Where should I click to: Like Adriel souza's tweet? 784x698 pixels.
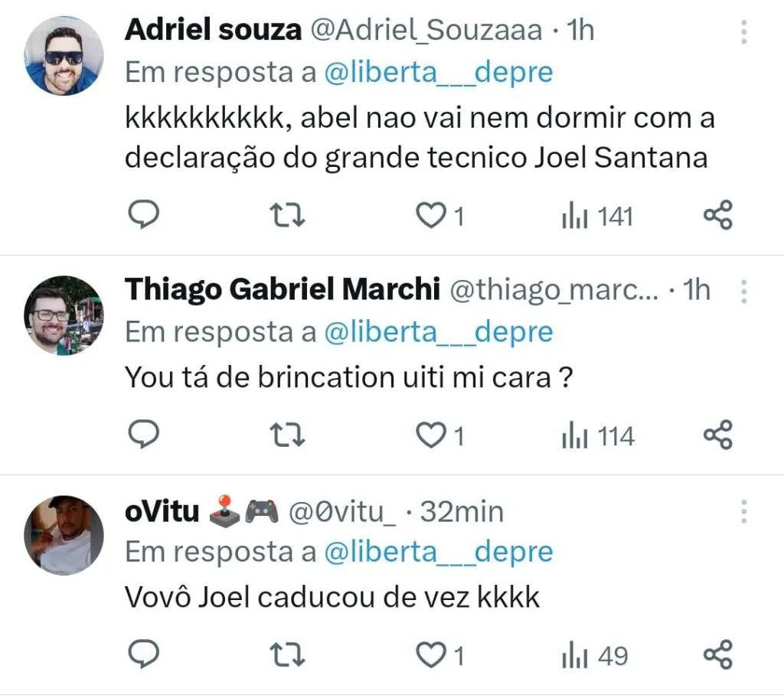tap(431, 216)
